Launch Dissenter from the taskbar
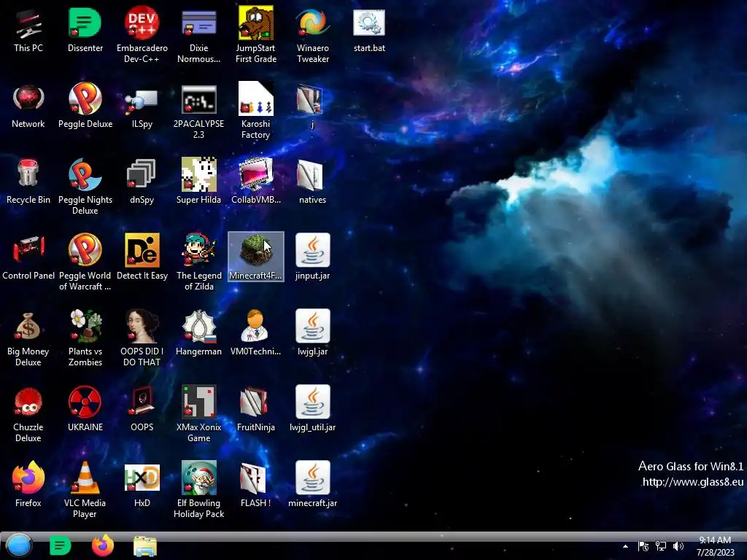Image resolution: width=747 pixels, height=560 pixels. (x=60, y=545)
